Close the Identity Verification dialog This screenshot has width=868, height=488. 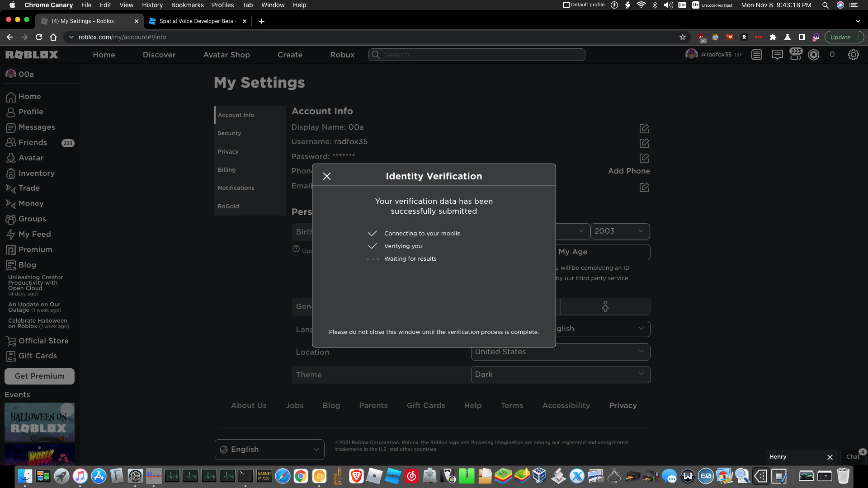pos(327,176)
